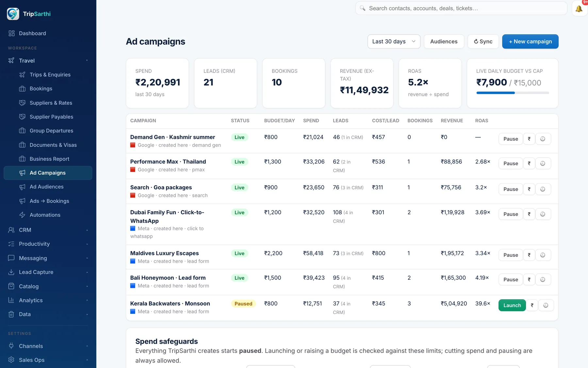Expand the Messaging section
Viewport: 588px width, 368px height.
[48, 258]
